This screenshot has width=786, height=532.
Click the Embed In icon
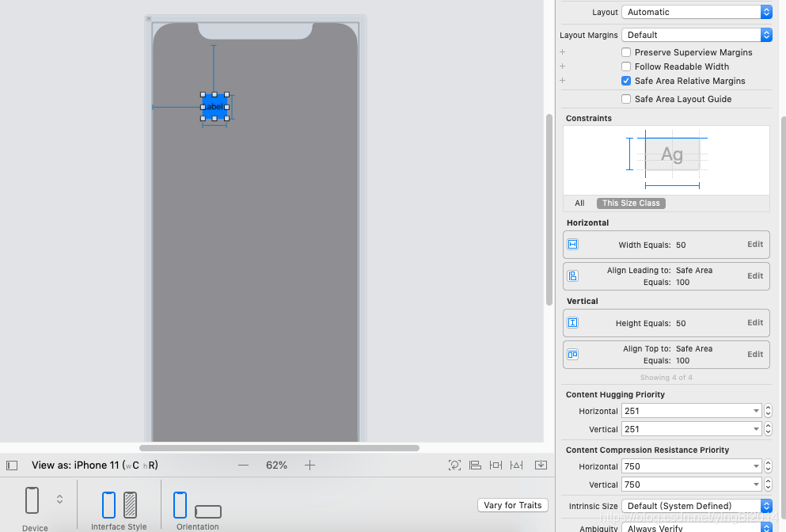(541, 465)
